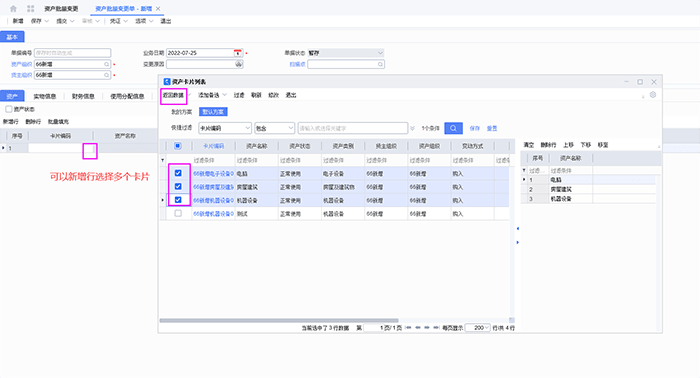Viewport: 700px width, 378px height.
Task: Select the 基本 tab
Action: [x=12, y=37]
